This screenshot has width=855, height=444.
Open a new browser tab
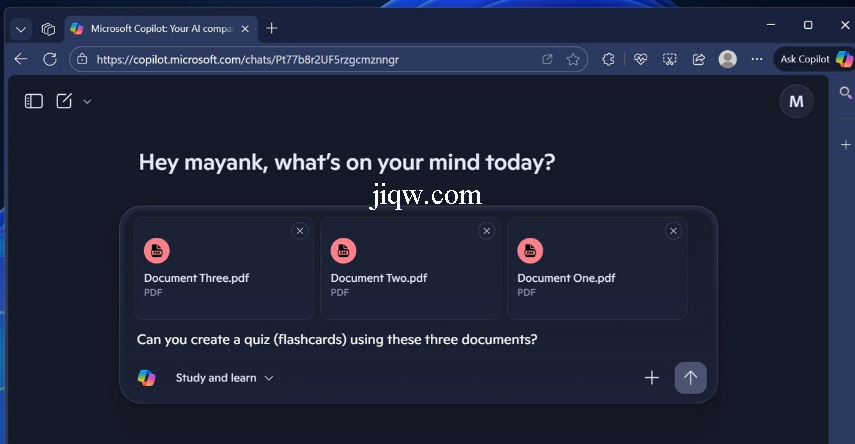coord(272,28)
